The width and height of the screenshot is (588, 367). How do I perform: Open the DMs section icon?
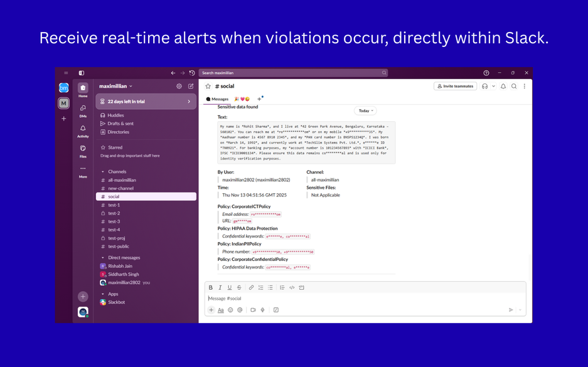[83, 109]
